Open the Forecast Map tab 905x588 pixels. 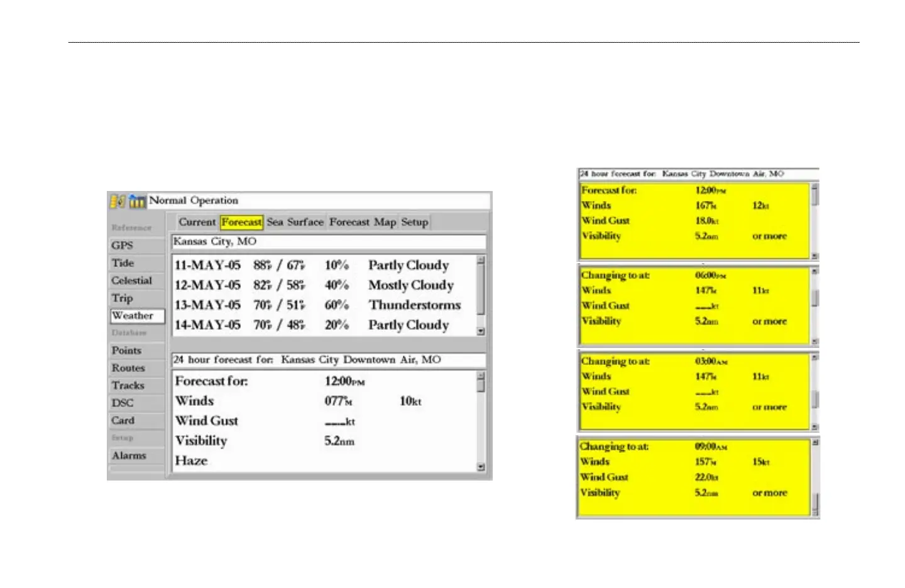point(363,222)
